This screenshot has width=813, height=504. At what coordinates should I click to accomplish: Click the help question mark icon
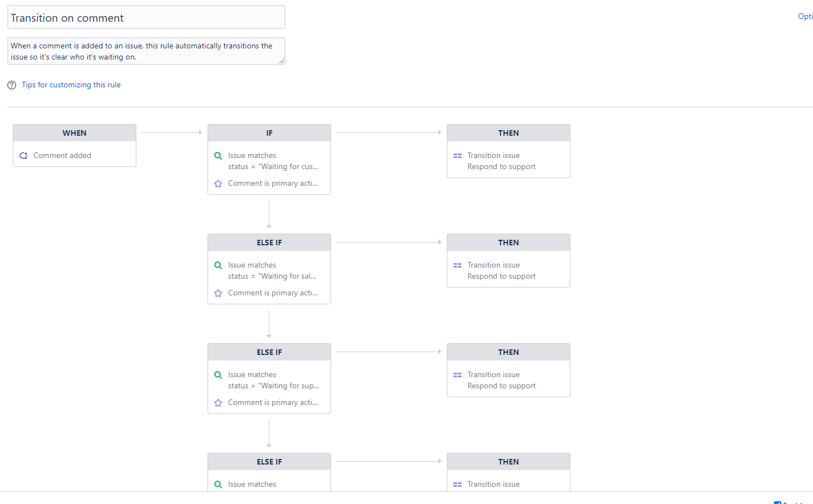[x=12, y=85]
